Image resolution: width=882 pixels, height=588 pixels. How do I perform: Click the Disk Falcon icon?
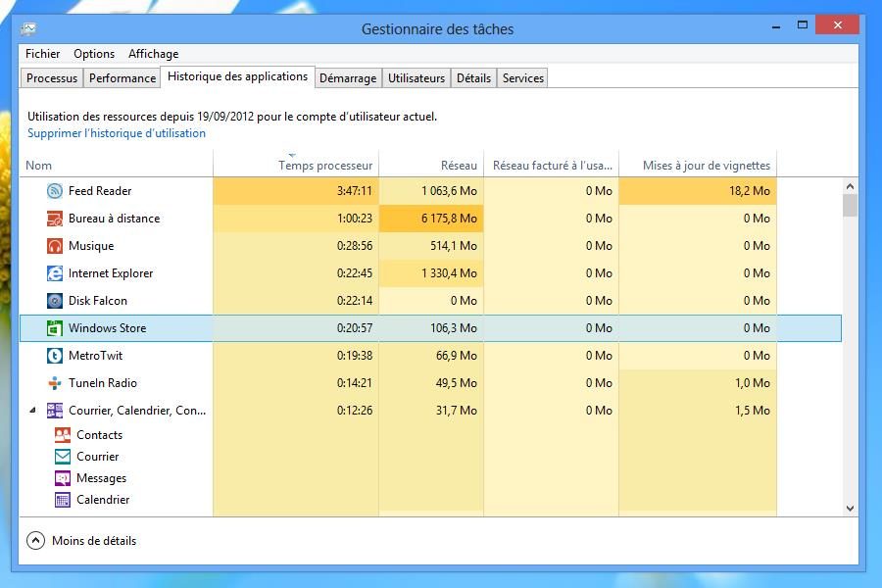pyautogui.click(x=55, y=301)
